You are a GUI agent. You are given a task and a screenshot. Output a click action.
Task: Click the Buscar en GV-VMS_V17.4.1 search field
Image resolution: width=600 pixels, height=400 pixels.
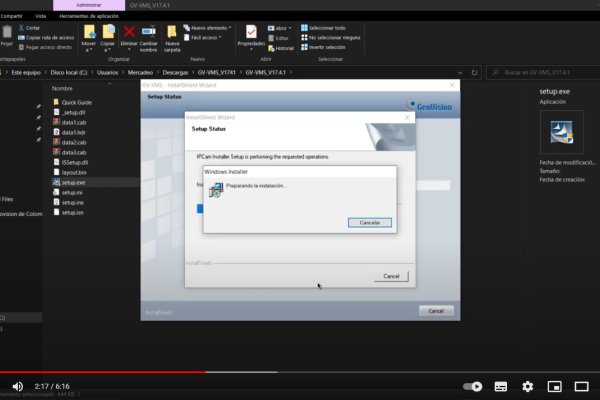(543, 72)
